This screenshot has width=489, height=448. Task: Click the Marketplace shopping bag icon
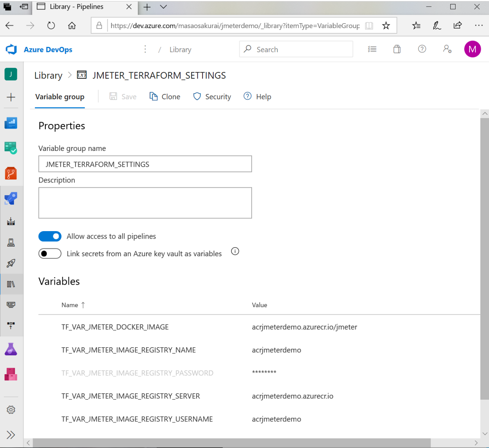click(x=397, y=49)
